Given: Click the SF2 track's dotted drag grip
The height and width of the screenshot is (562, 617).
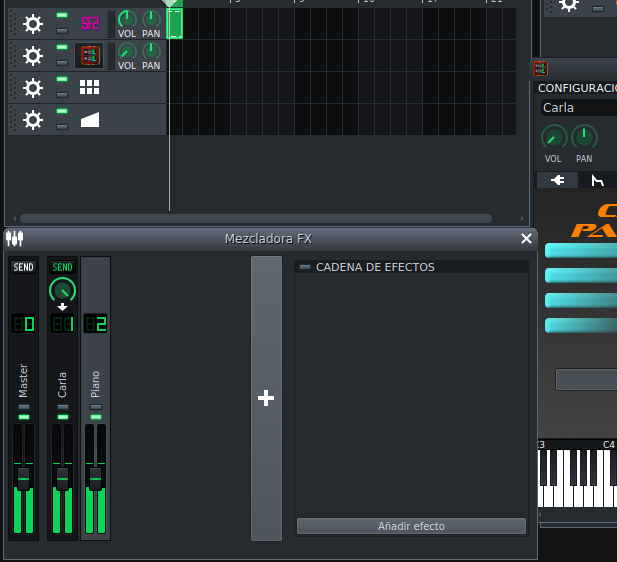Looking at the screenshot, I should [13, 24].
